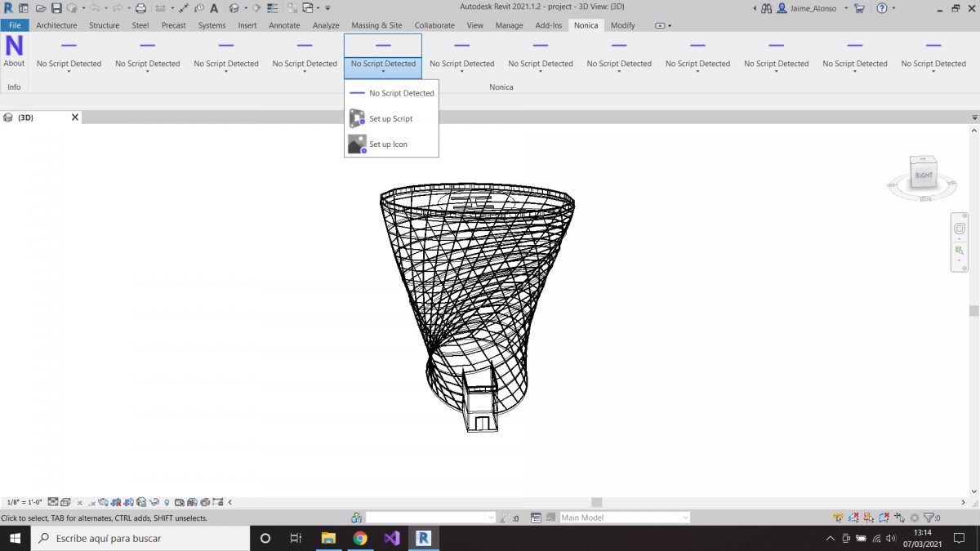The height and width of the screenshot is (551, 980).
Task: Expand the Quick Access Toolbar customization arrow
Action: click(328, 9)
